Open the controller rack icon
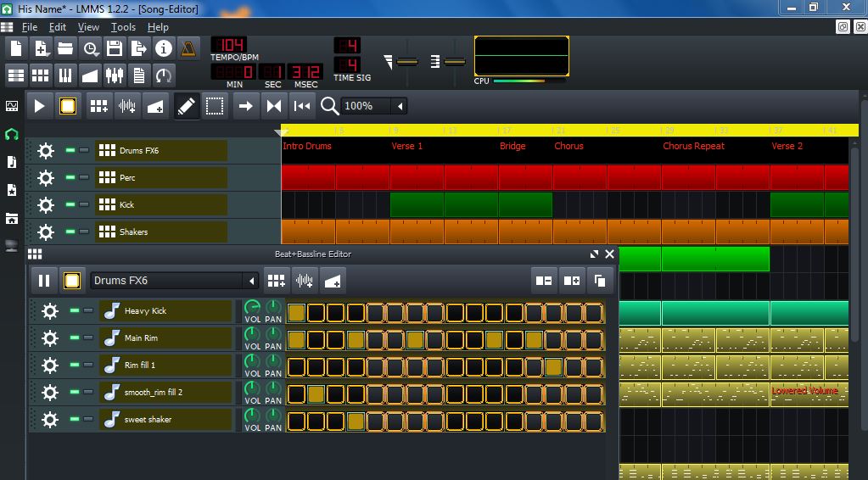The width and height of the screenshot is (868, 480). (x=163, y=75)
